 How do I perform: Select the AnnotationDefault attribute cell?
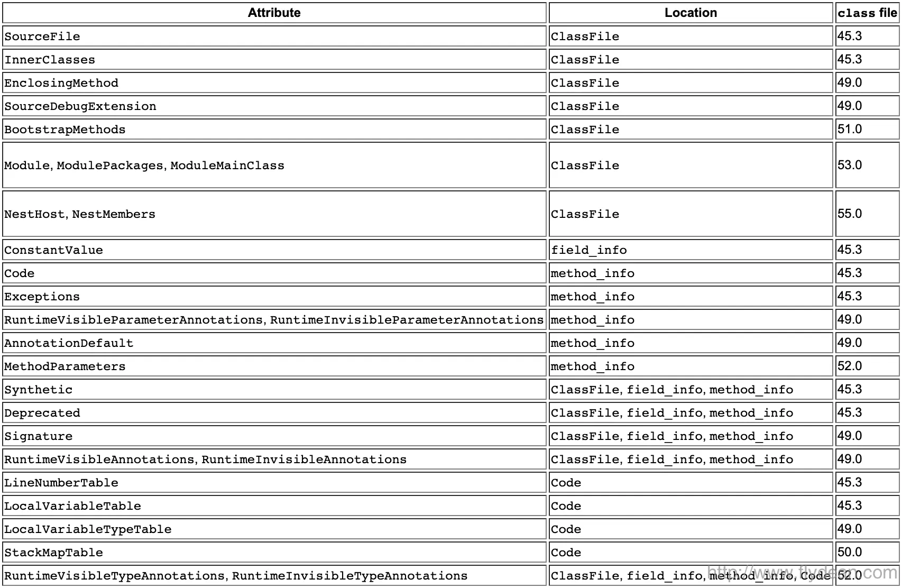274,343
